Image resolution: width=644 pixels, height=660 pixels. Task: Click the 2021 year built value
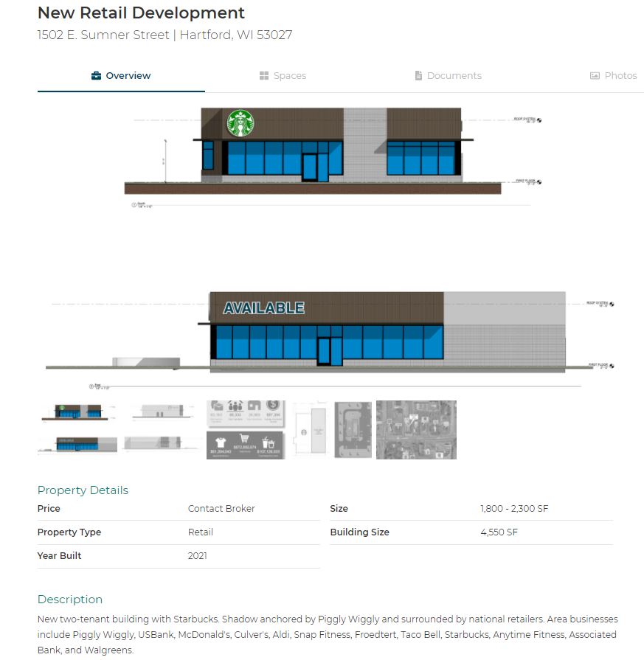point(198,555)
